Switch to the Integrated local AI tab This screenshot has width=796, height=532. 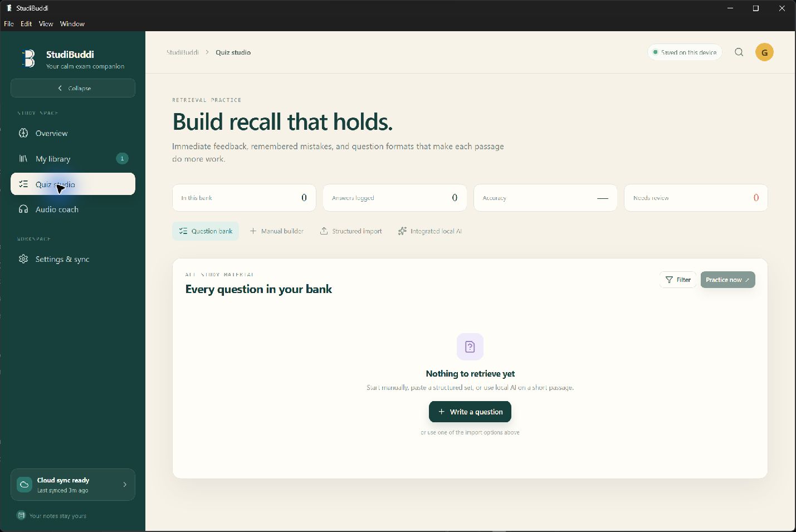click(x=430, y=231)
